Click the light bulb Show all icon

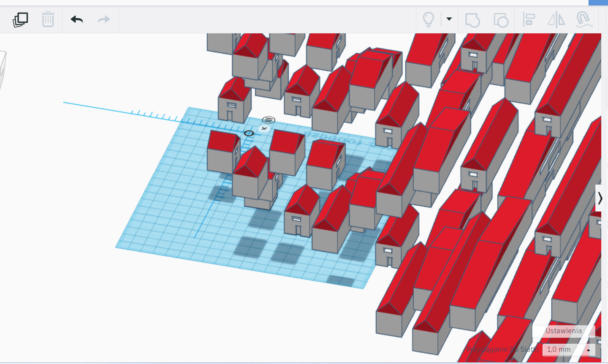pos(429,19)
